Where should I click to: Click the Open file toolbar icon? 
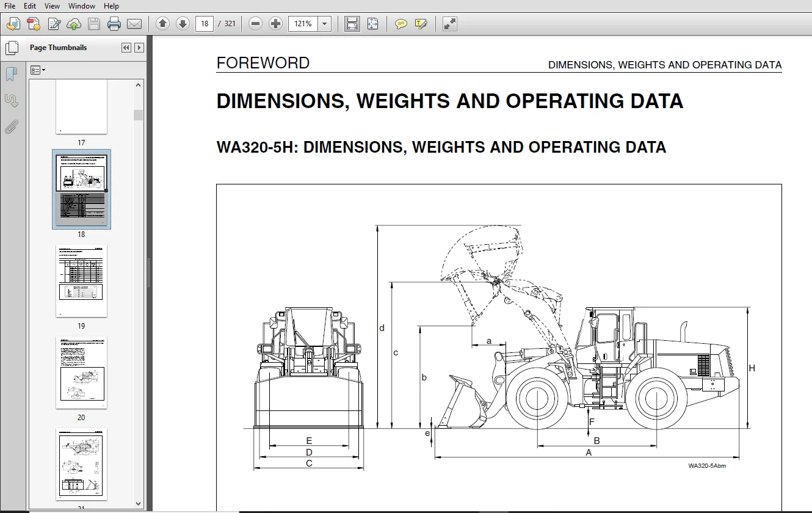tap(13, 24)
